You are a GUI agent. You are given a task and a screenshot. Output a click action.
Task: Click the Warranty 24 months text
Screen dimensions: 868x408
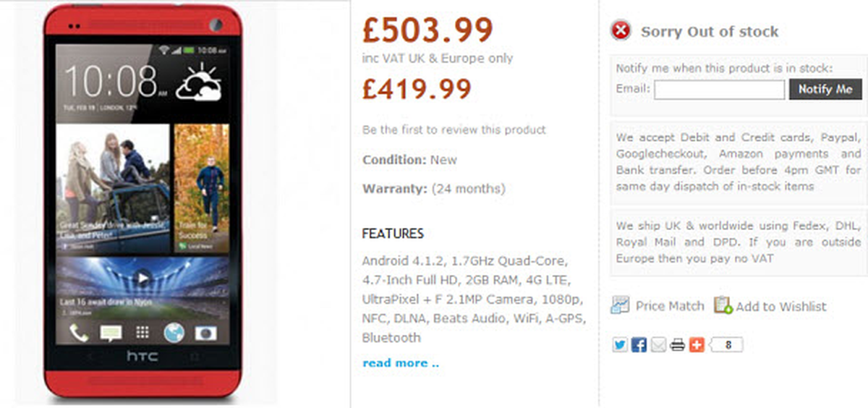(434, 190)
